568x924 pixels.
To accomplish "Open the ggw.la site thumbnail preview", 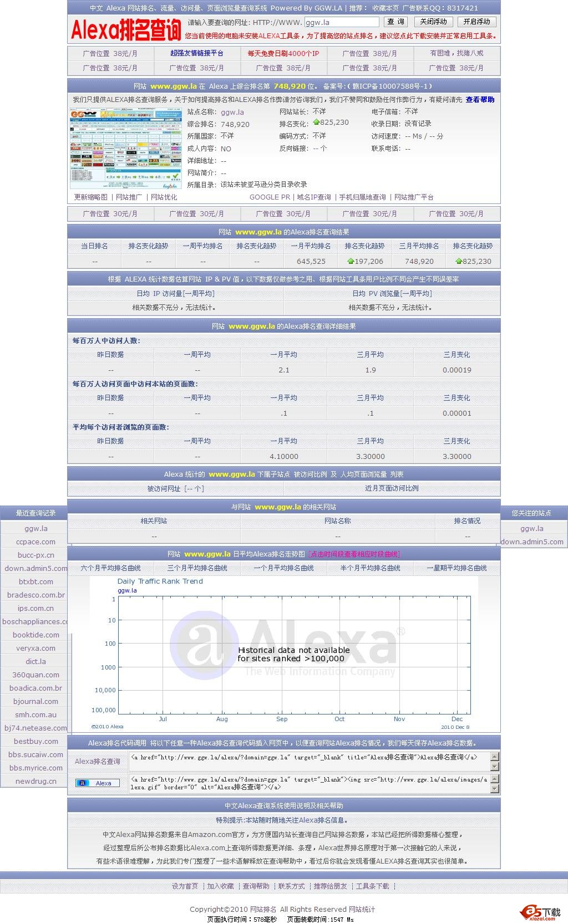I will [126, 149].
